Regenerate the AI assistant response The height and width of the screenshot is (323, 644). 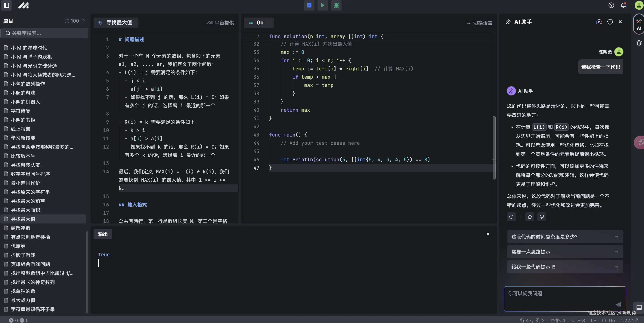tap(511, 217)
